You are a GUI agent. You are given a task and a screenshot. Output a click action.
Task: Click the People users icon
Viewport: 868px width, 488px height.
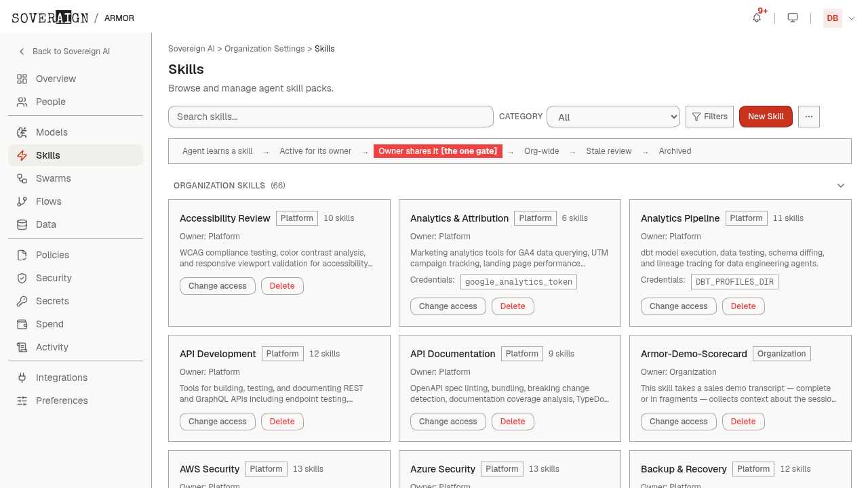click(22, 102)
